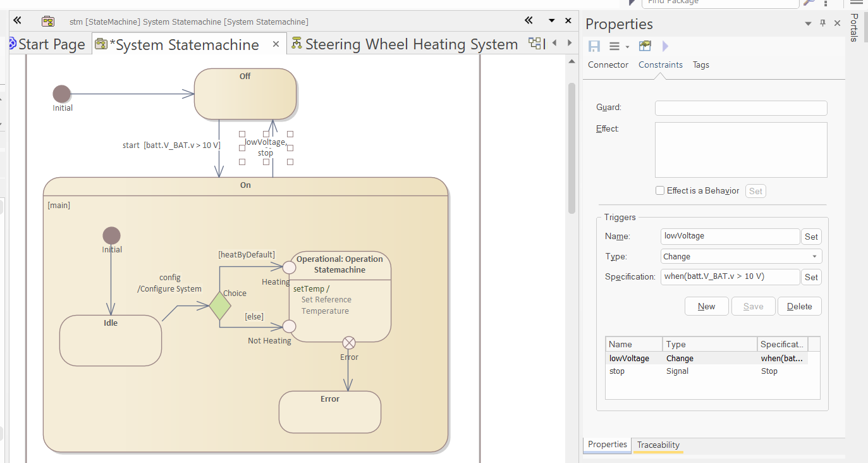Open the trigger Type dropdown
The image size is (868, 463).
click(x=814, y=257)
